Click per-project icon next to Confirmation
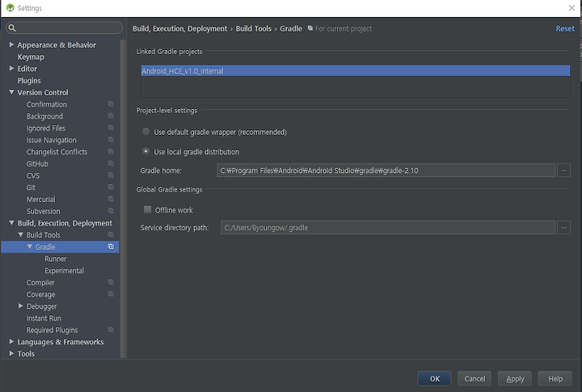This screenshot has width=582, height=392. click(111, 104)
